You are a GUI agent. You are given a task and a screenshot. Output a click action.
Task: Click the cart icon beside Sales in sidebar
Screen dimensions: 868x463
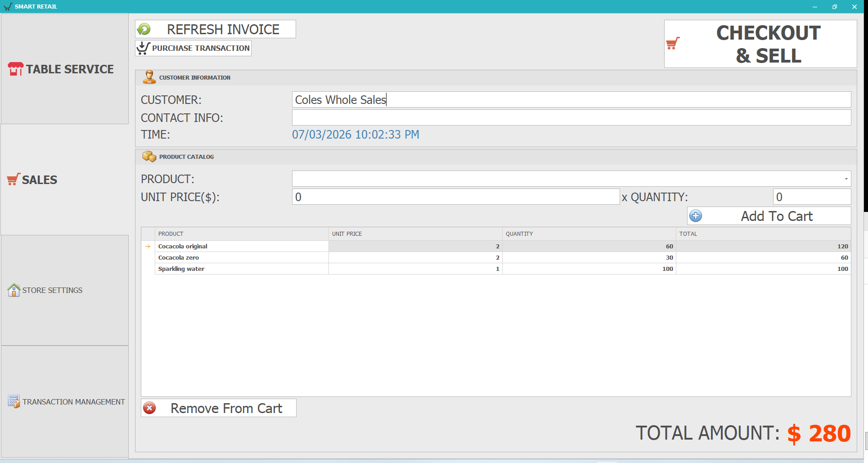[x=13, y=179]
